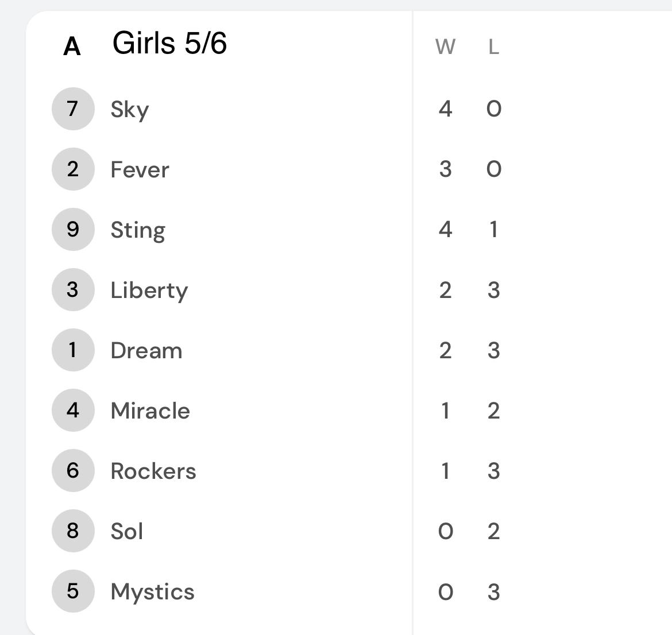Open the Fever team name

(140, 170)
